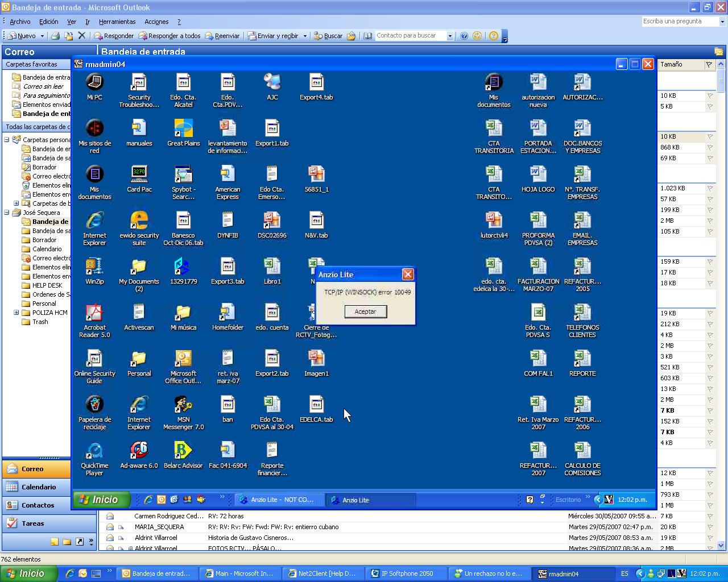Open the Online Security Guide icon
This screenshot has height=582, width=728.
[94, 367]
